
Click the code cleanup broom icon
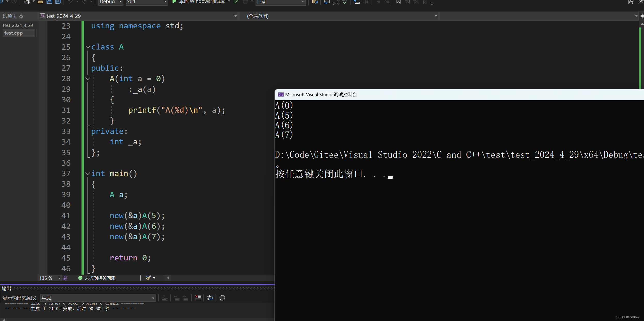(x=148, y=278)
